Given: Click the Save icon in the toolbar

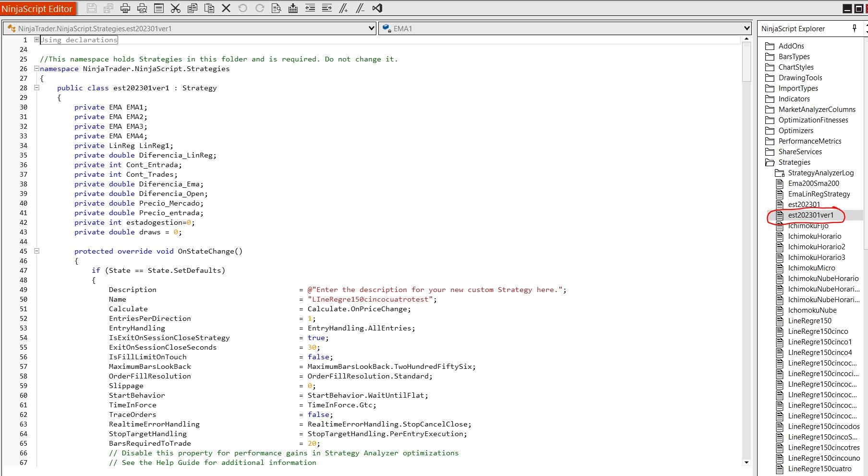Looking at the screenshot, I should pos(92,8).
